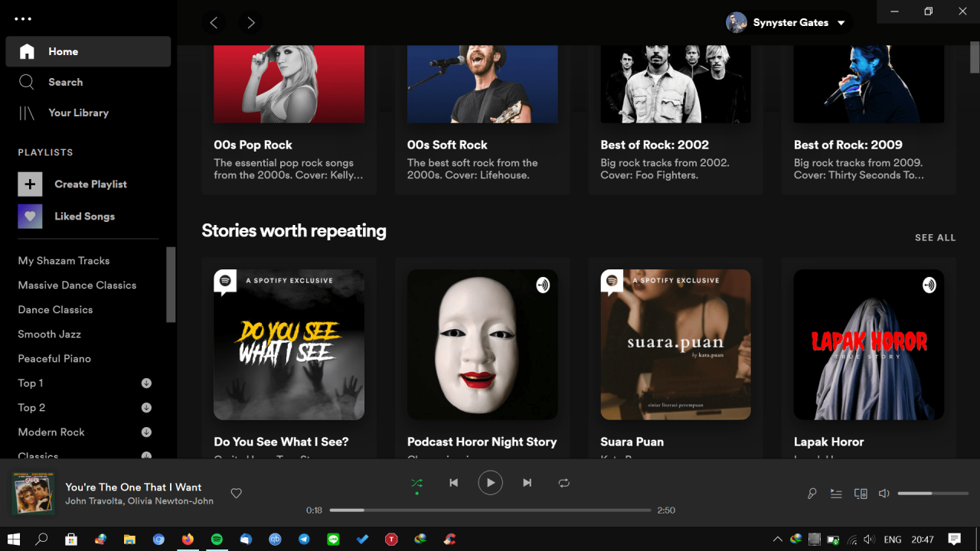This screenshot has width=980, height=551.
Task: Open the Dance Classics playlist
Action: 55,309
